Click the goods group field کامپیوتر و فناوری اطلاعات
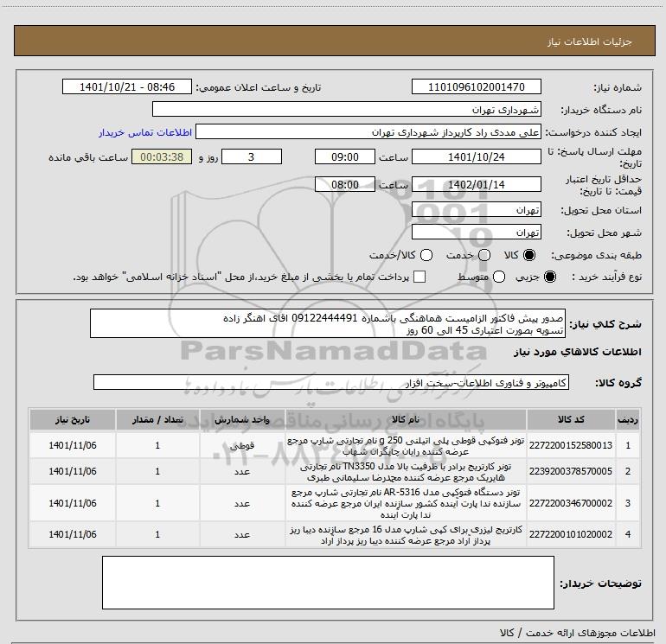Image resolution: width=666 pixels, height=644 pixels. tap(331, 382)
